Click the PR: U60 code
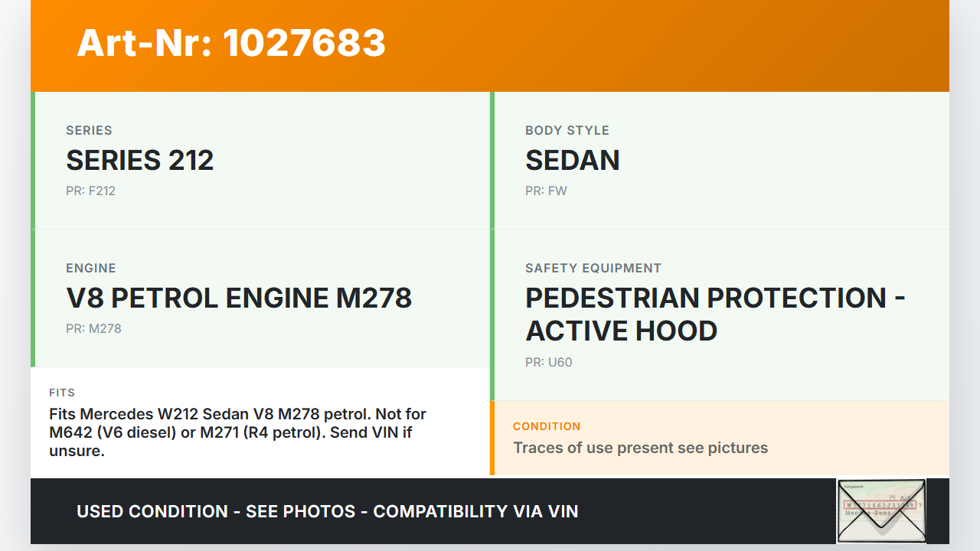980x551 pixels. tap(548, 362)
